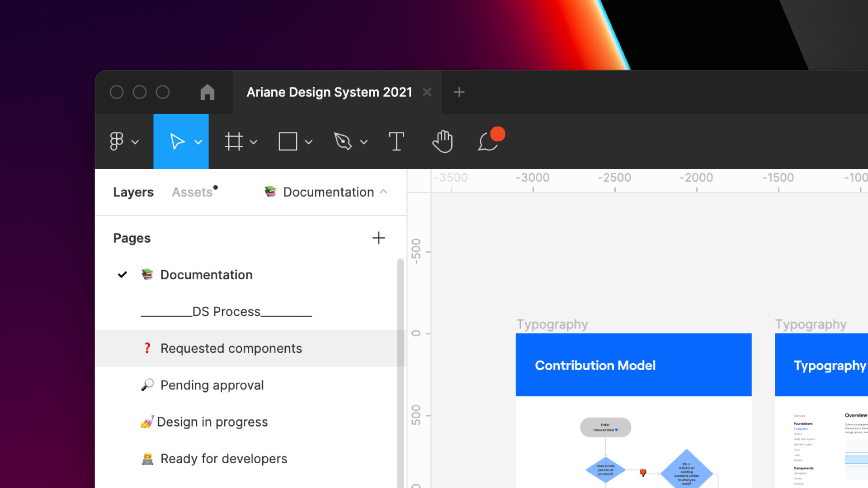Click the red macOS close window circle
This screenshot has height=488, width=868.
(x=117, y=92)
